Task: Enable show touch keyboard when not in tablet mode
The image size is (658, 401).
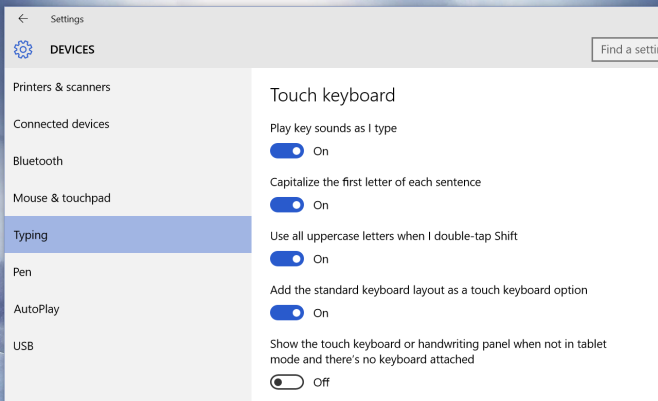Action: pos(287,382)
